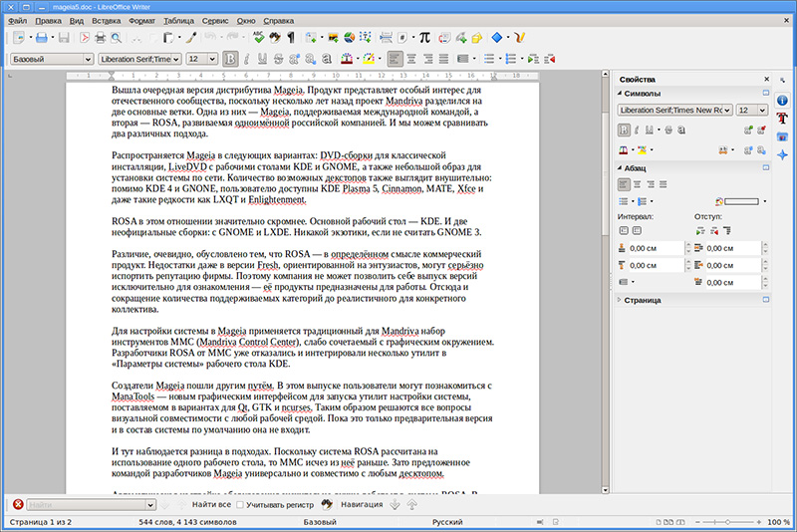The height and width of the screenshot is (532, 797).
Task: Toggle left alignment in sidebar Абзац section
Action: 624,184
